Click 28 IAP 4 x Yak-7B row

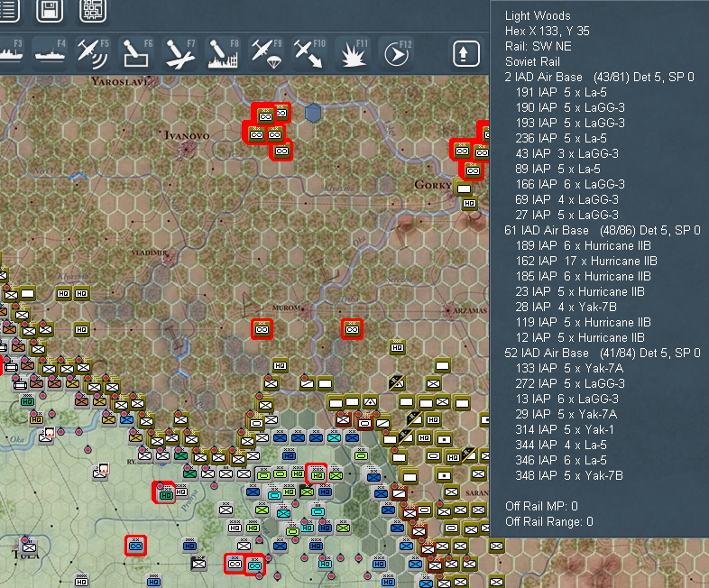(x=566, y=307)
